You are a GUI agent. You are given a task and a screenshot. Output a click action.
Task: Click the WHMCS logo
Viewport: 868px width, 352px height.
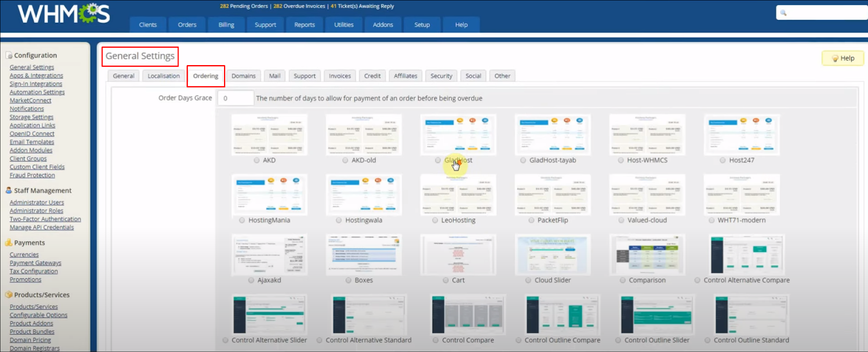pos(63,14)
